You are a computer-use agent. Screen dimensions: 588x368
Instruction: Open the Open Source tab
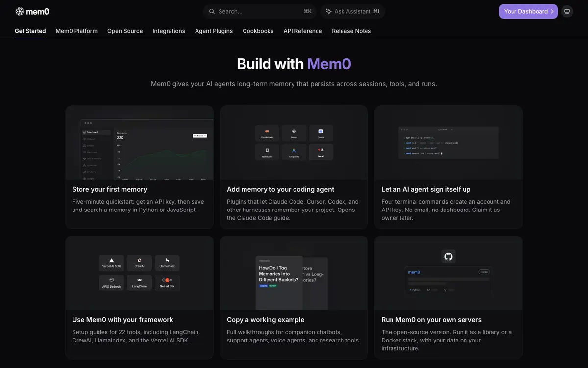click(125, 31)
